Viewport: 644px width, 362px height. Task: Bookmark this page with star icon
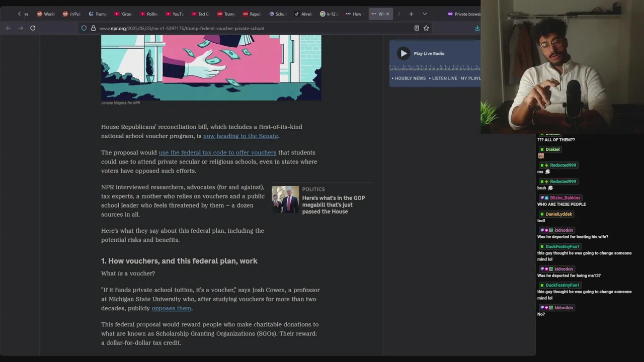point(426,28)
